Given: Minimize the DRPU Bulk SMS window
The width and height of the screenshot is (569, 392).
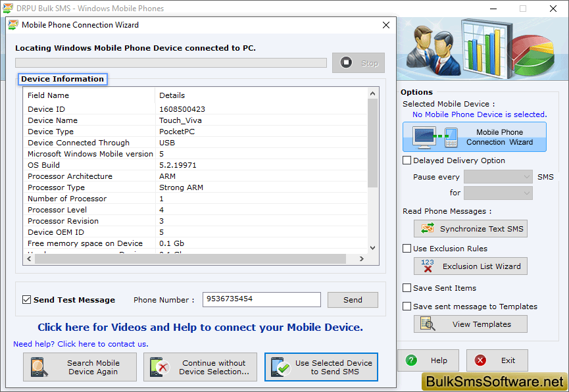Looking at the screenshot, I should point(493,9).
